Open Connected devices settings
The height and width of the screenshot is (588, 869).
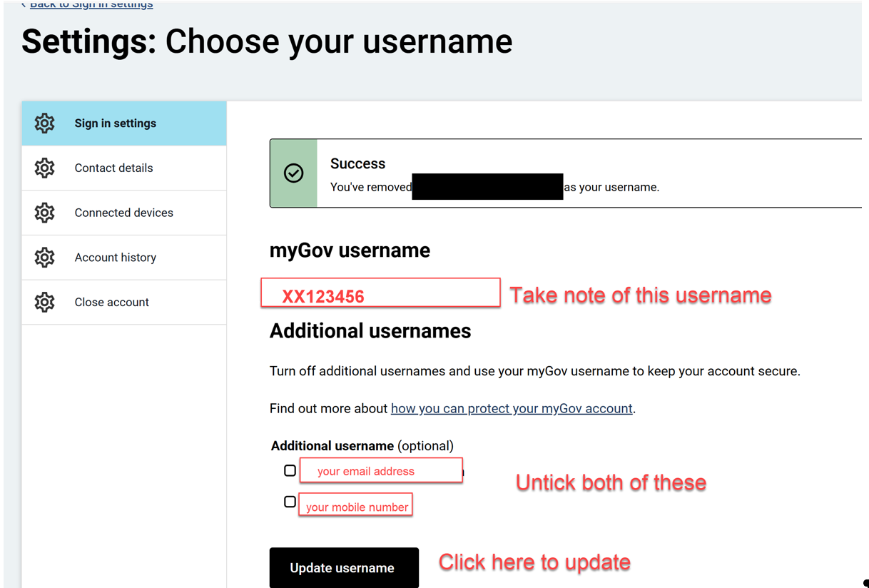tap(123, 213)
